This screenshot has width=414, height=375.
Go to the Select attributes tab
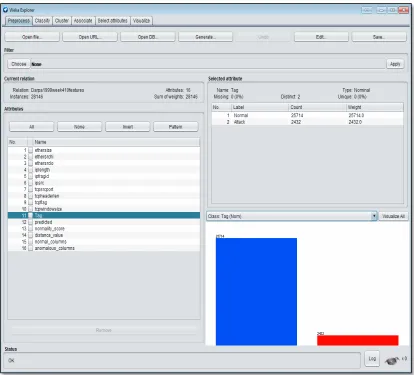(113, 21)
